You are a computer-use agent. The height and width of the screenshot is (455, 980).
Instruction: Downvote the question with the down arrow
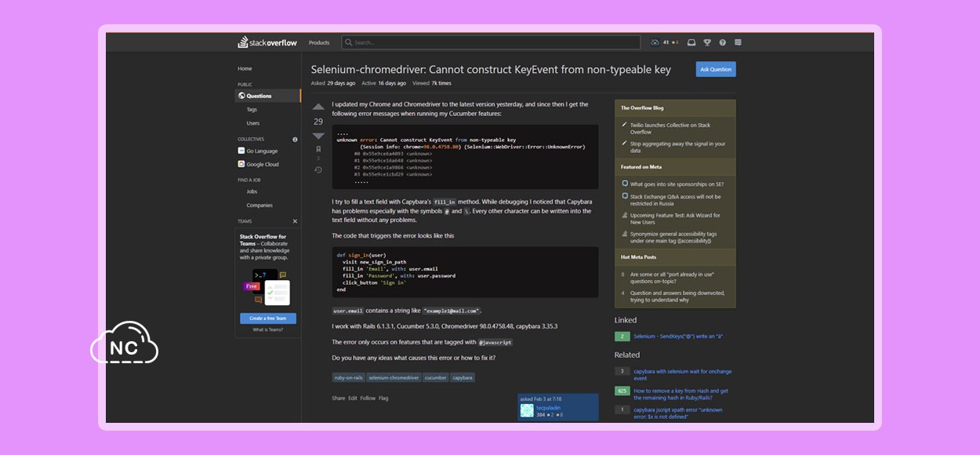[x=318, y=136]
